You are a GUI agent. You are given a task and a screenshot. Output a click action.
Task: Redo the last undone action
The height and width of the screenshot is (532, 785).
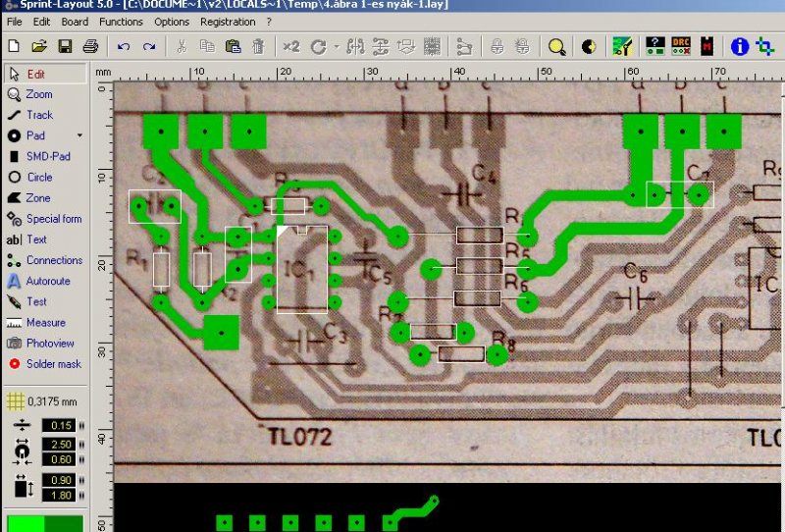(149, 46)
